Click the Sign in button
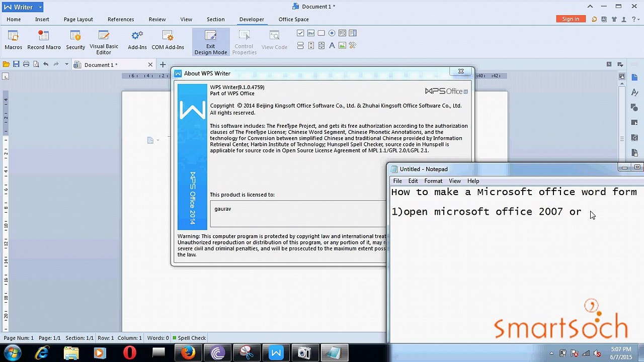 571,19
